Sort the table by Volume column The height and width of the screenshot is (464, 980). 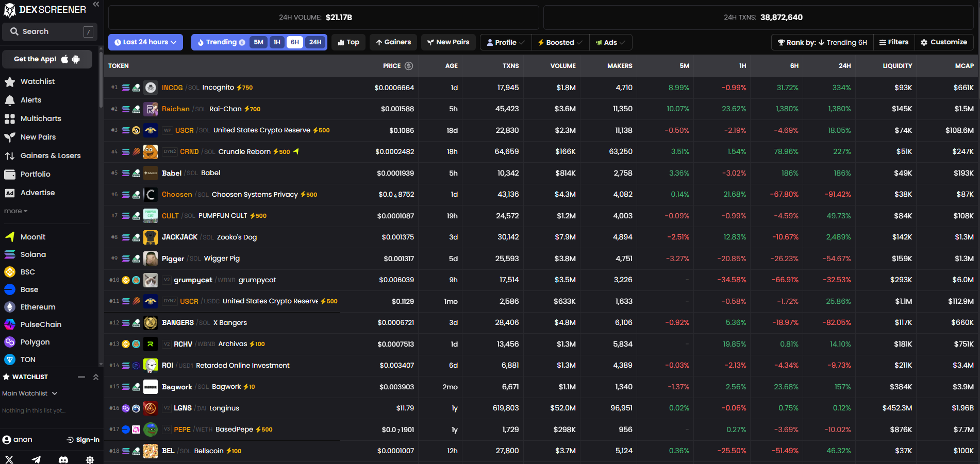coord(563,66)
